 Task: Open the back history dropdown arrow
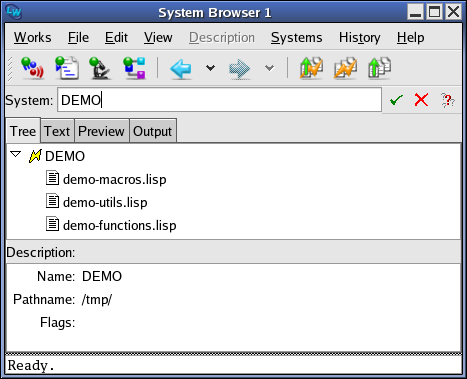(x=210, y=68)
